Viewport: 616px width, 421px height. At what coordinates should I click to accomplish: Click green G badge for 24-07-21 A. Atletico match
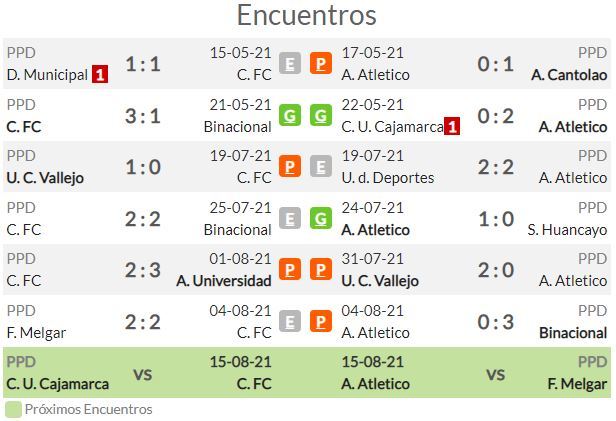pos(321,218)
